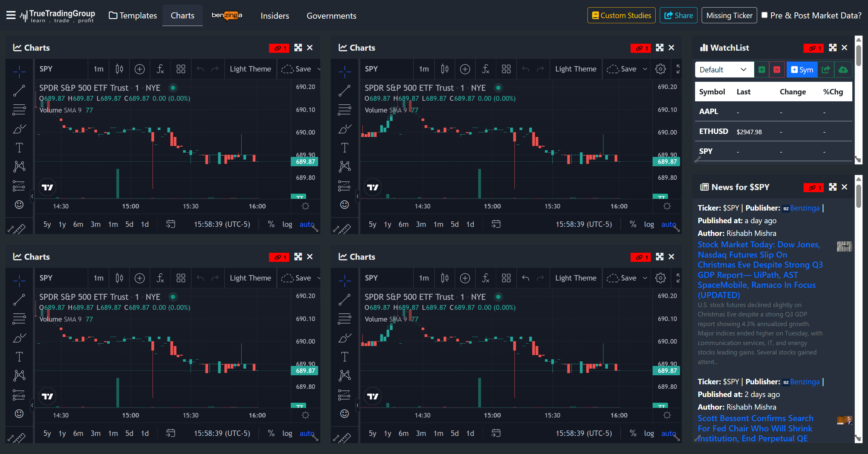
Task: Open chart settings gear
Action: (660, 69)
